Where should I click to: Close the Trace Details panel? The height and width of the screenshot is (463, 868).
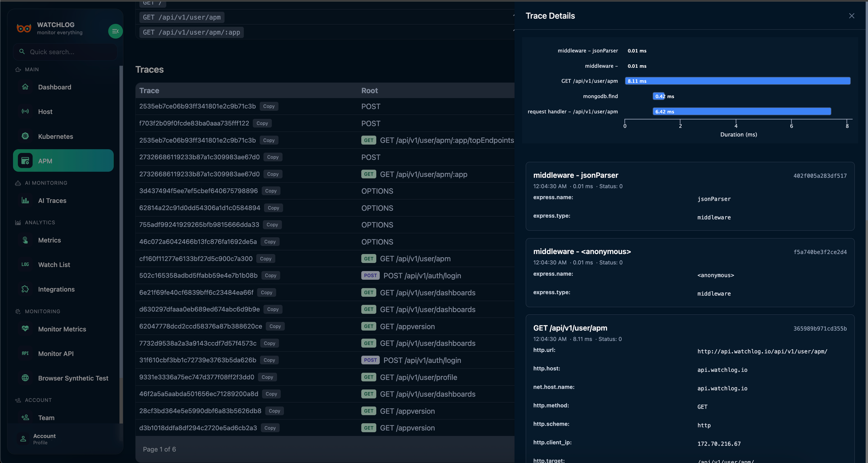click(852, 16)
